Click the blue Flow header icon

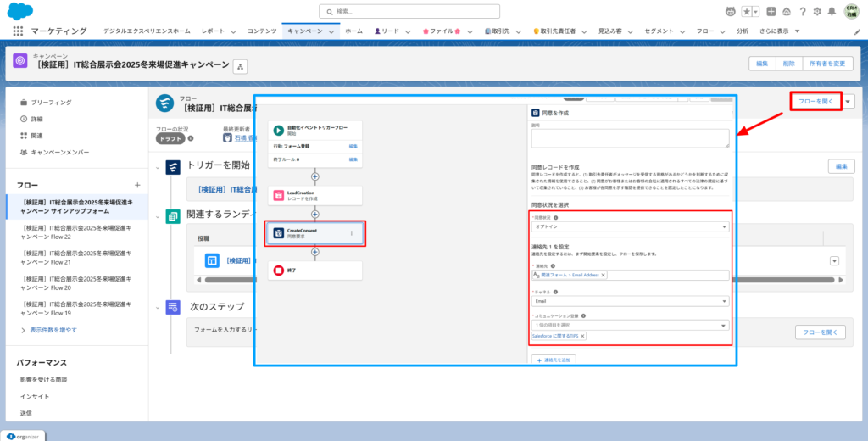tap(165, 103)
